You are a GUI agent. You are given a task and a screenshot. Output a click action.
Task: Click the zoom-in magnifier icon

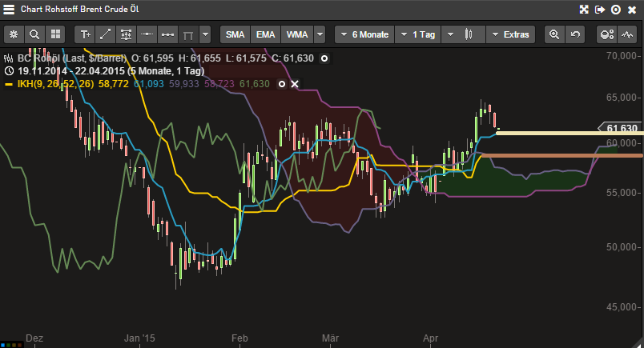553,34
